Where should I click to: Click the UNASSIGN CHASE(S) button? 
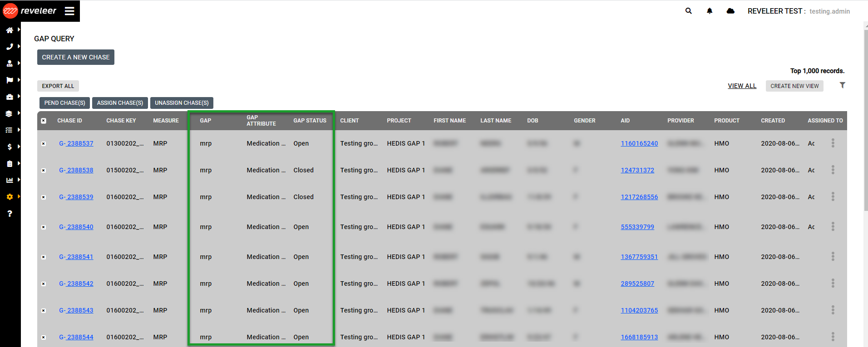[182, 103]
